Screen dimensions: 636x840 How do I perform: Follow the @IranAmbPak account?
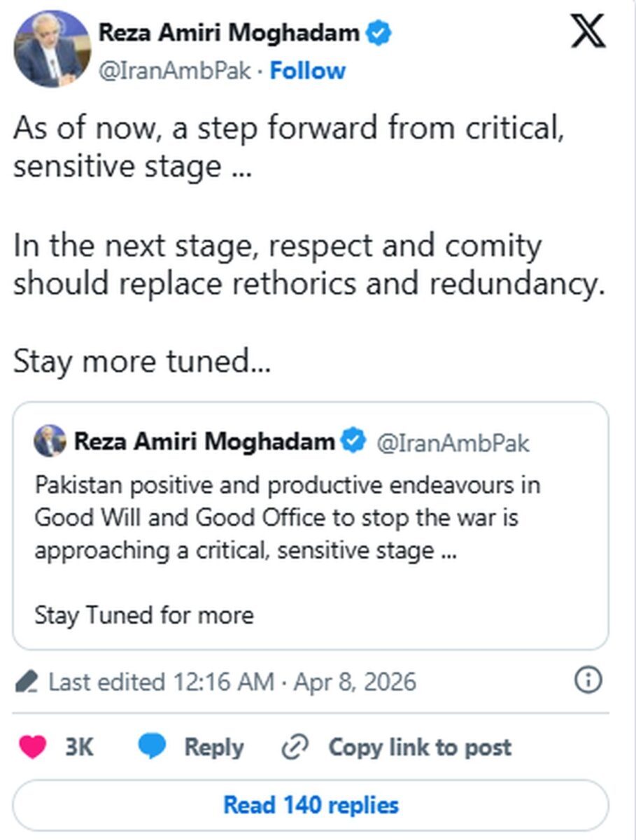point(308,71)
